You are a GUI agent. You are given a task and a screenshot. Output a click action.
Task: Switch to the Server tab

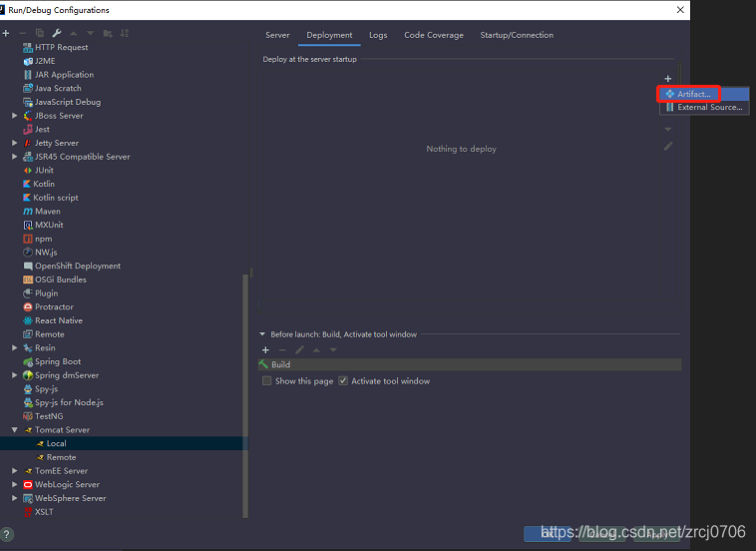(x=277, y=35)
